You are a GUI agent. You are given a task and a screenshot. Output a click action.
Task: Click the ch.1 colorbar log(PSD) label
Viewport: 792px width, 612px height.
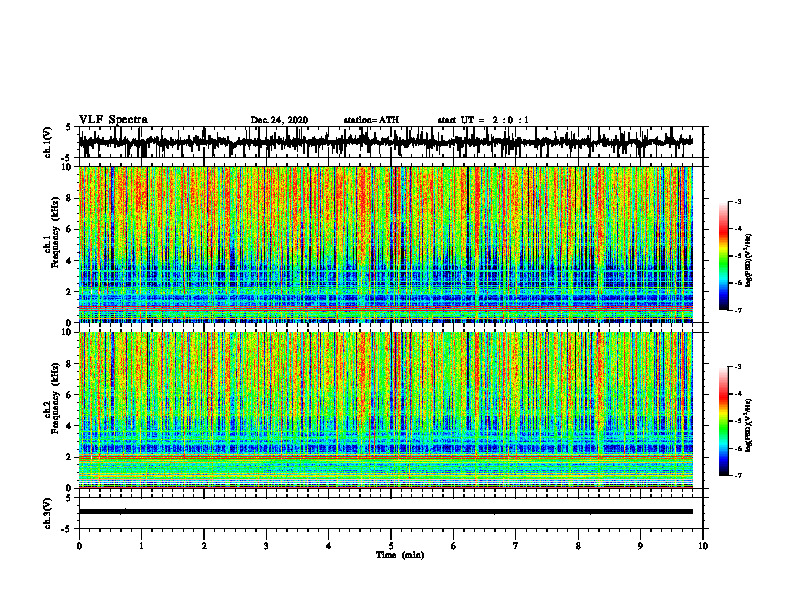pos(749,260)
